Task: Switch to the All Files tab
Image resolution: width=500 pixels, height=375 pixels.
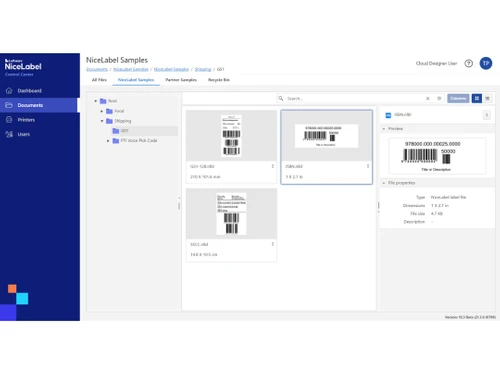Action: point(99,80)
